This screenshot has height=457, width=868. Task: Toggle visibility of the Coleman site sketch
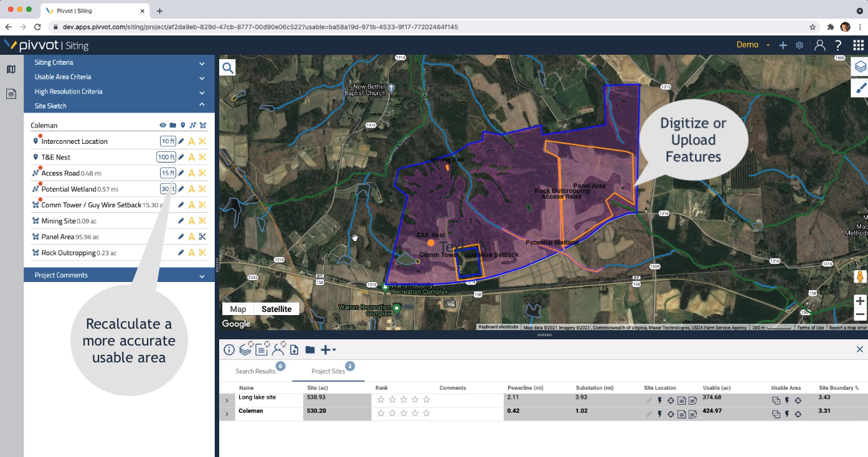(163, 125)
